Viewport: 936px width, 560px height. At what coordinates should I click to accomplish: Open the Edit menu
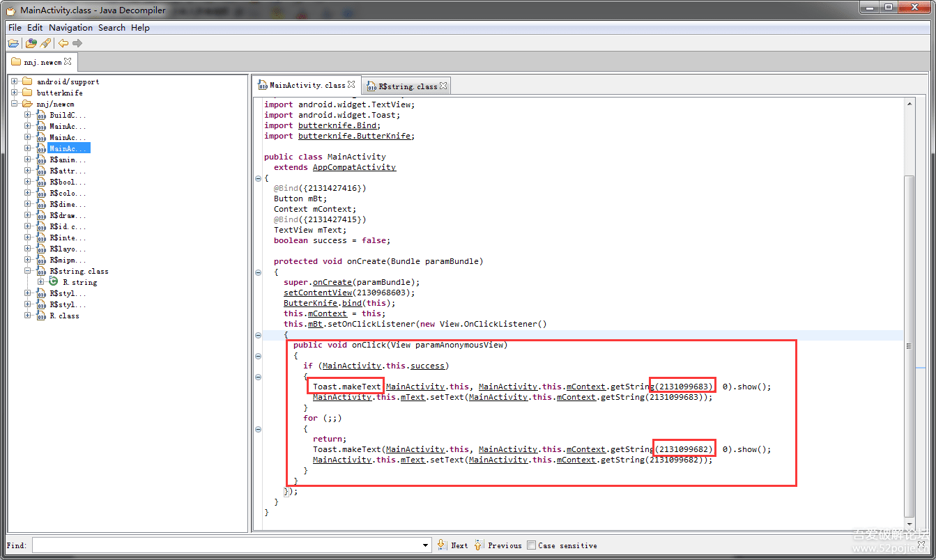pyautogui.click(x=35, y=28)
